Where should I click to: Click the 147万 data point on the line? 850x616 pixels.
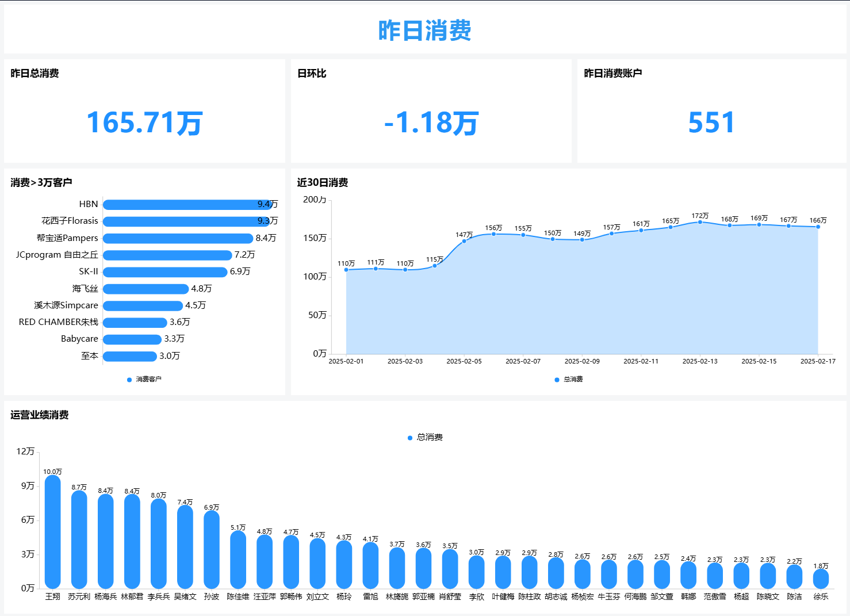click(x=464, y=241)
